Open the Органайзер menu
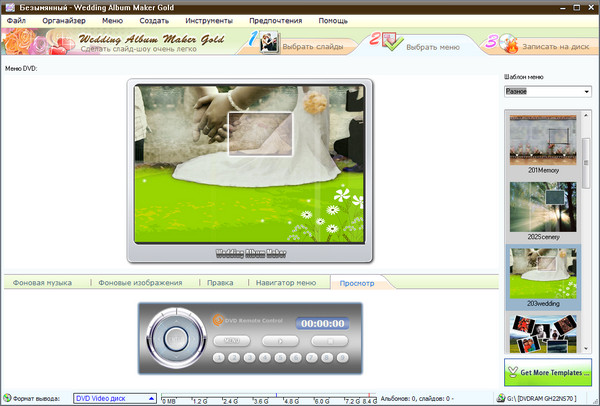 [64, 20]
